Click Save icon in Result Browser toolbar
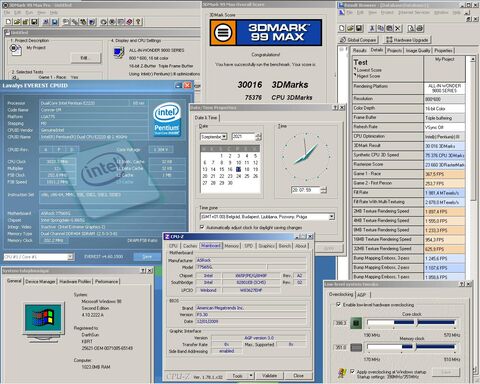Viewport: 480px width, 384px height. pyautogui.click(x=359, y=28)
